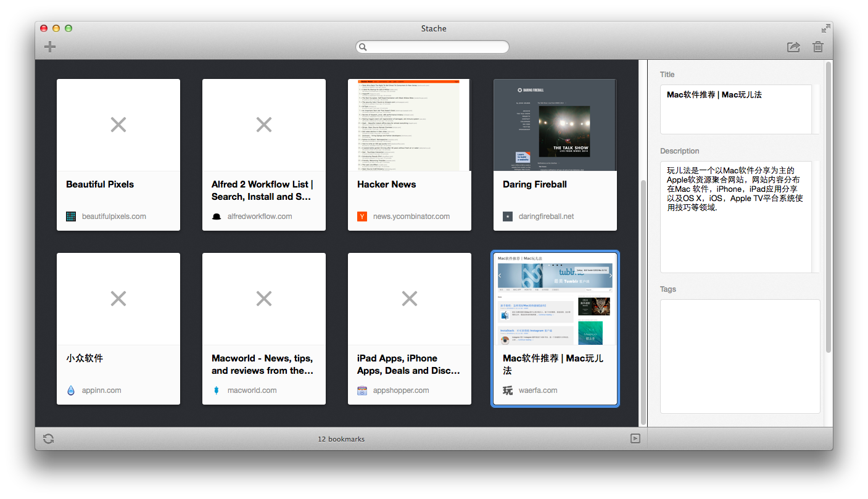Click the beautifulpixels.com URL
The image size is (868, 499).
(x=114, y=217)
